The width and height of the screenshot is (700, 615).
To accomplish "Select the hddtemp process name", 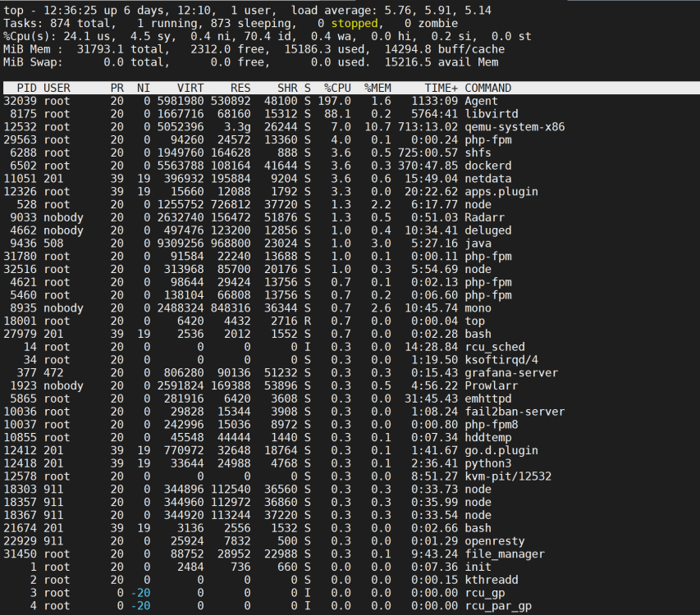I will (x=488, y=437).
